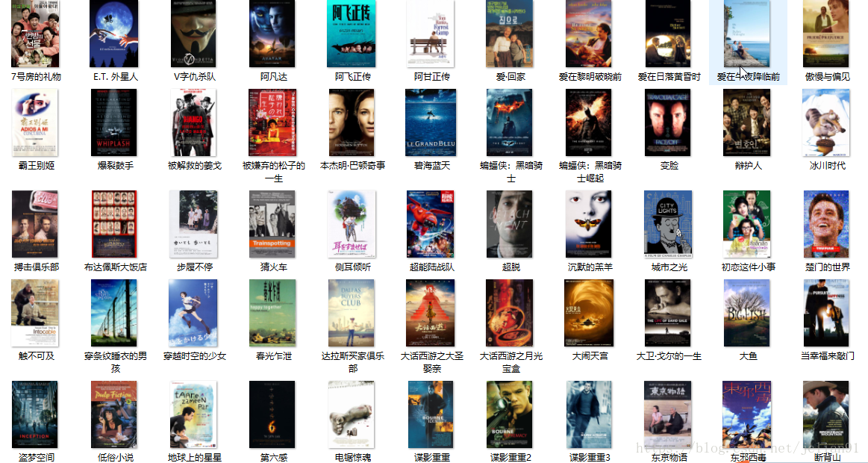Click the teal 阿飞正传 poster

pos(352,33)
